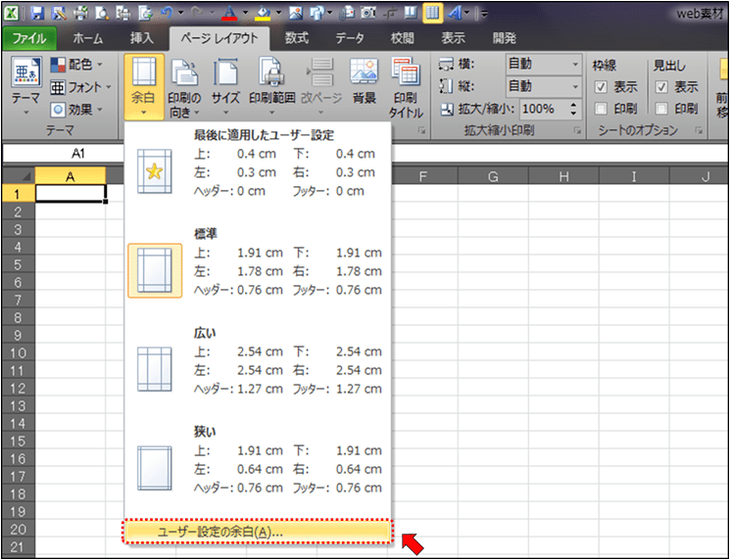730x560 pixels.
Task: Click the Undo arrow icon
Action: pos(167,13)
